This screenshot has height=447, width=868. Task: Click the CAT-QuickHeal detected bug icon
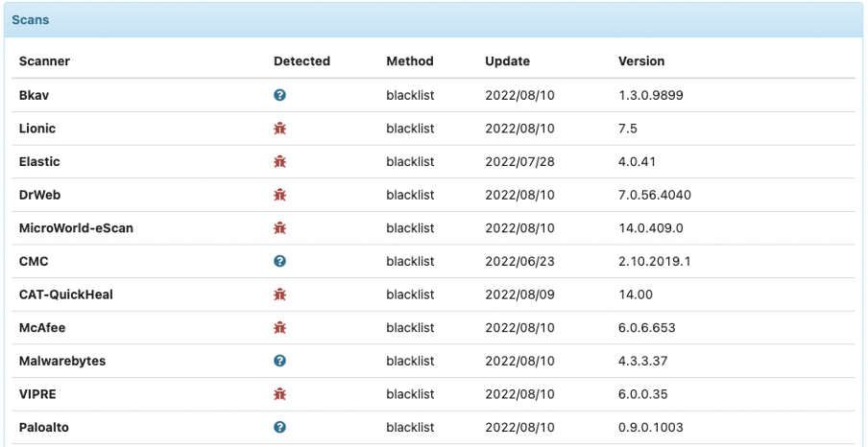279,294
